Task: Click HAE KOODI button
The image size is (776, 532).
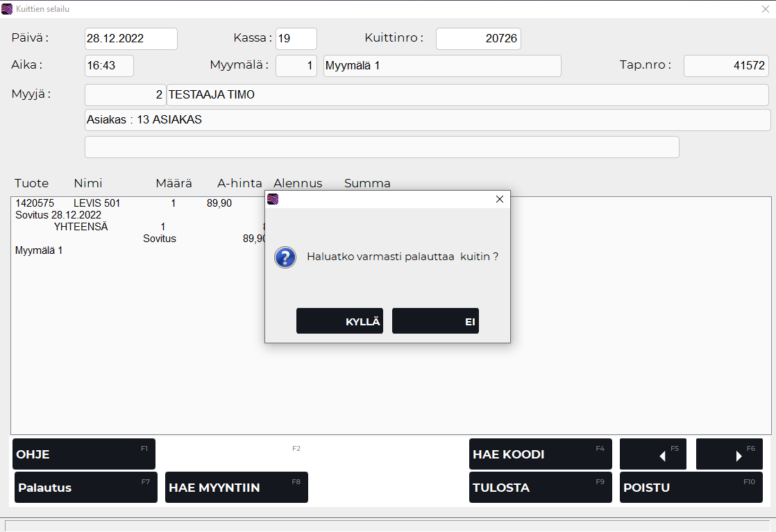Action: click(x=540, y=454)
